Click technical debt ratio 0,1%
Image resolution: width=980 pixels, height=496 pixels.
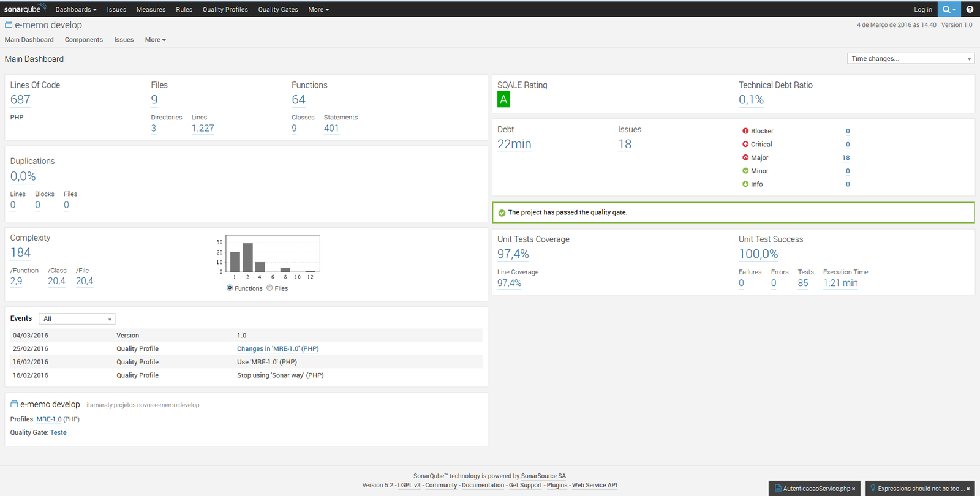(x=751, y=100)
